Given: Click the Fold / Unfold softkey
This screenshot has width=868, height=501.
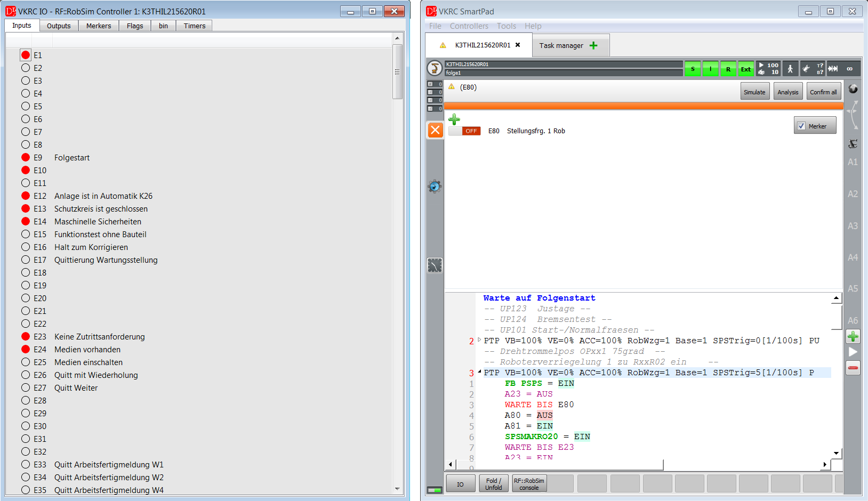Looking at the screenshot, I should (493, 483).
